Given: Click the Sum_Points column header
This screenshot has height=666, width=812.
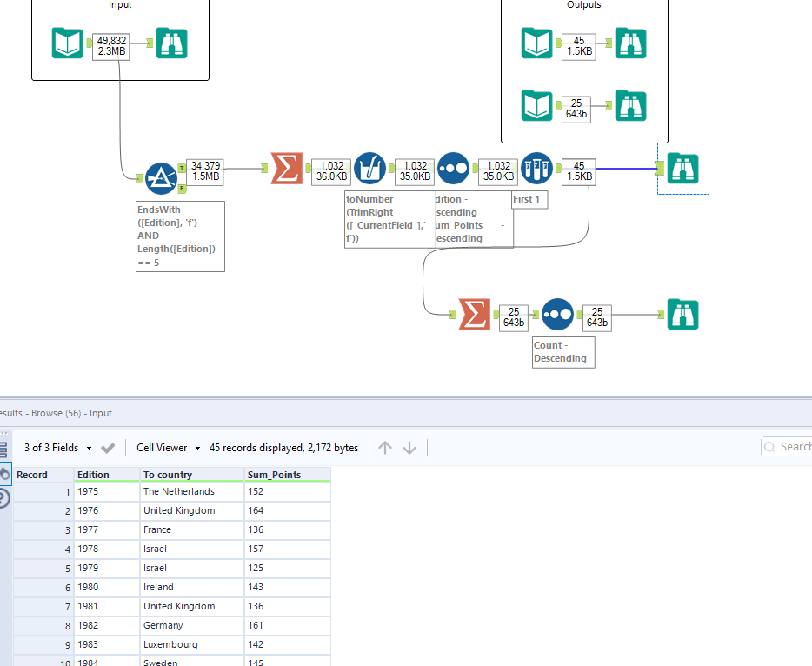Looking at the screenshot, I should pos(288,475).
